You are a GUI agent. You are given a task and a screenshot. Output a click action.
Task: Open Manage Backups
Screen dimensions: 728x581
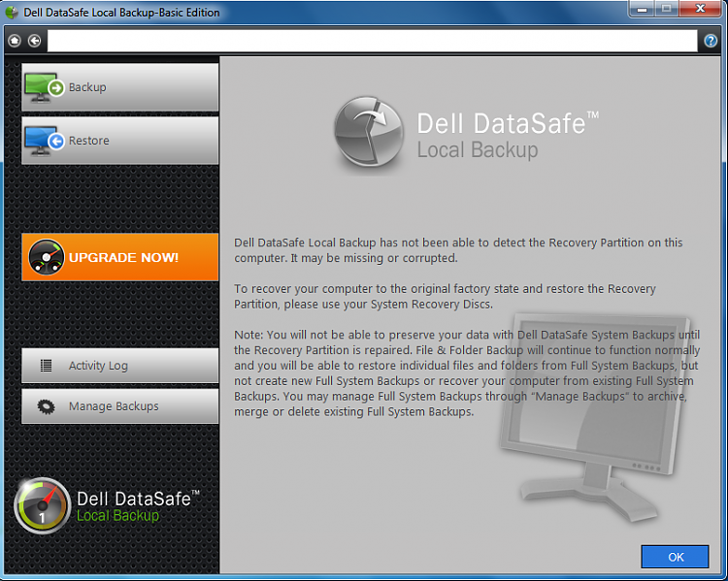click(119, 406)
